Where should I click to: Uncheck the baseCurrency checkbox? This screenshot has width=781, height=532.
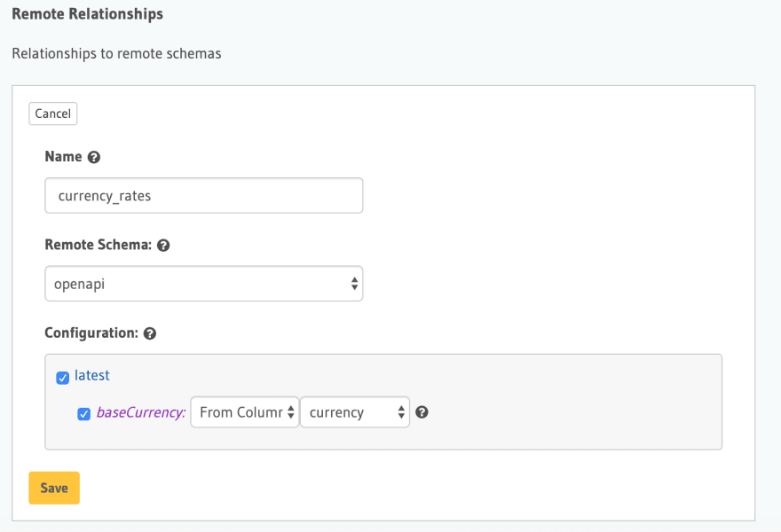(x=83, y=413)
